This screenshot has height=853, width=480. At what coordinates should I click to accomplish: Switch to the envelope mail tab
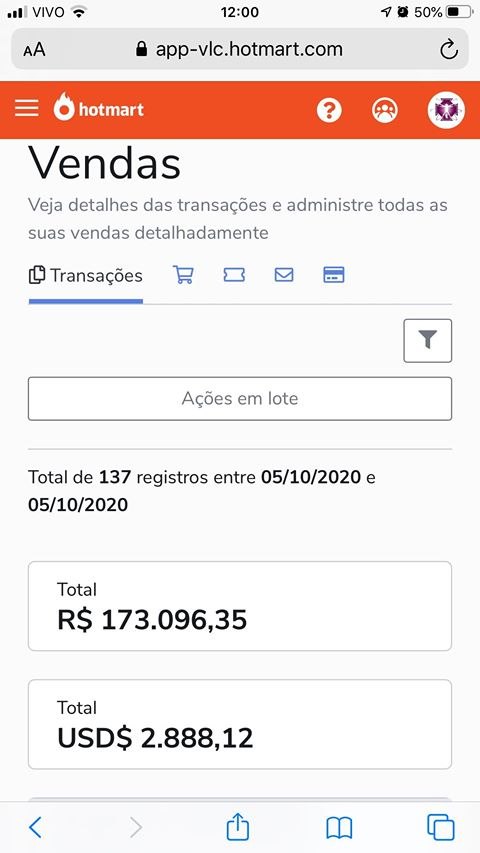point(284,275)
